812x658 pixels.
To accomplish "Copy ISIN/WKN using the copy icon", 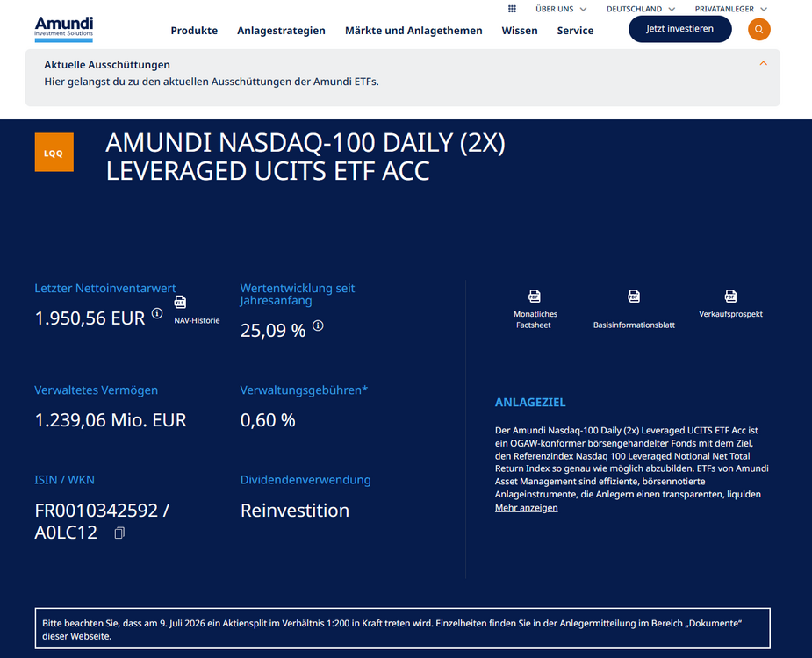I will [119, 533].
